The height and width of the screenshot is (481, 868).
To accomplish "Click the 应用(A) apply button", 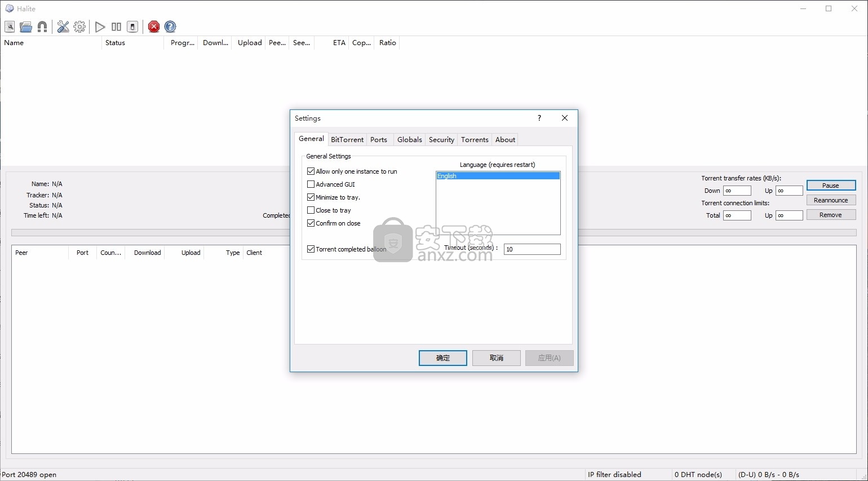I will pyautogui.click(x=550, y=358).
